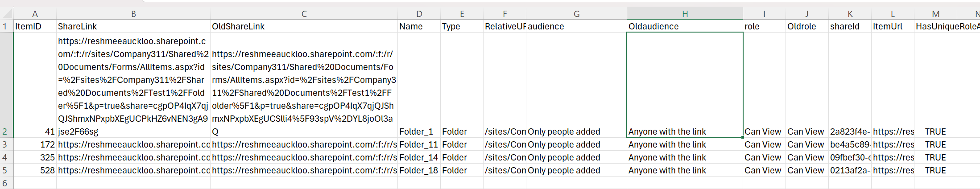Select the audience cell in row 5
The width and height of the screenshot is (980, 189).
[x=576, y=170]
